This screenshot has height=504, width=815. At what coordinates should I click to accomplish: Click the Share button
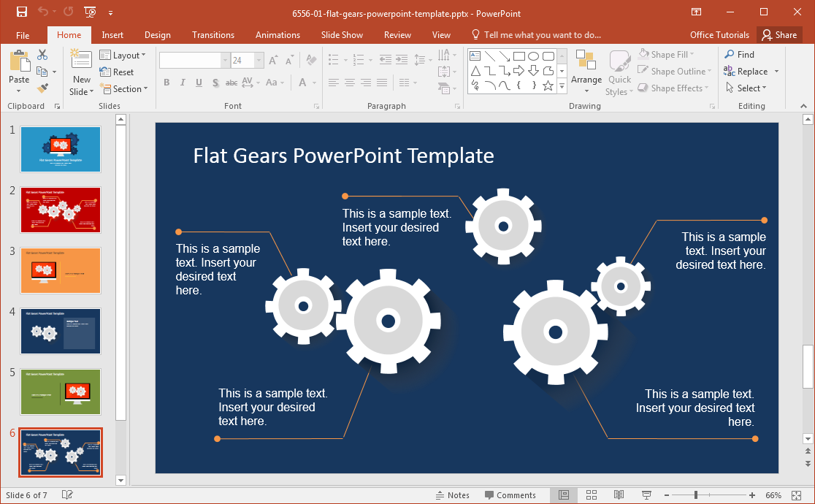pyautogui.click(x=778, y=35)
